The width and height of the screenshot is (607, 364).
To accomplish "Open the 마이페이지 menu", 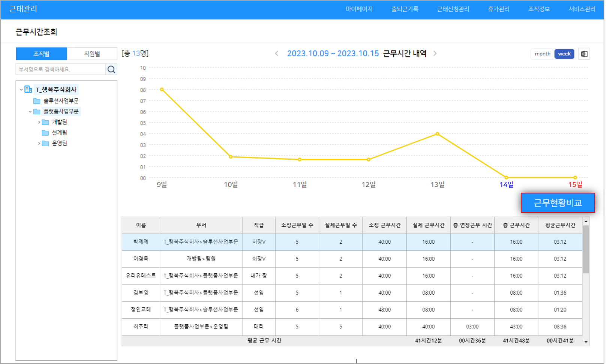I will coord(359,9).
